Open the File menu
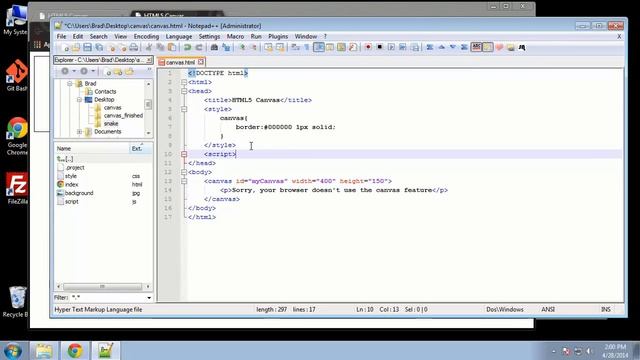 (x=61, y=36)
